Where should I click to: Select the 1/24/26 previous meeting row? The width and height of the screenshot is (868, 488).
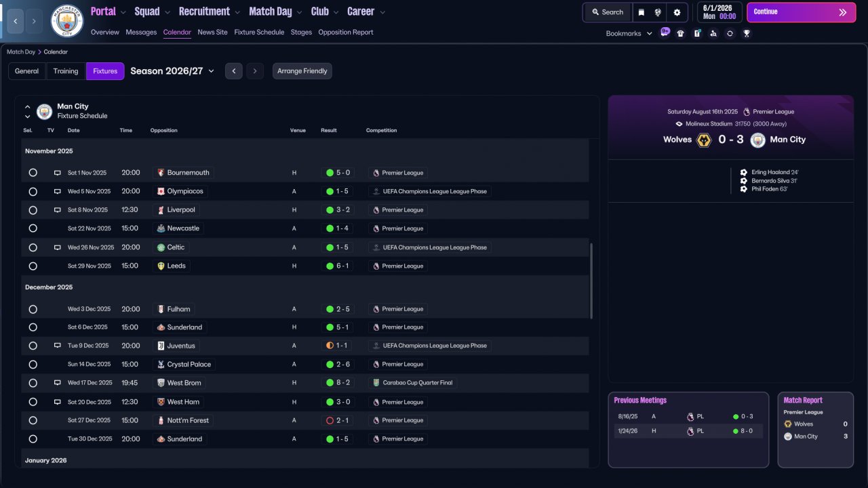coord(688,431)
